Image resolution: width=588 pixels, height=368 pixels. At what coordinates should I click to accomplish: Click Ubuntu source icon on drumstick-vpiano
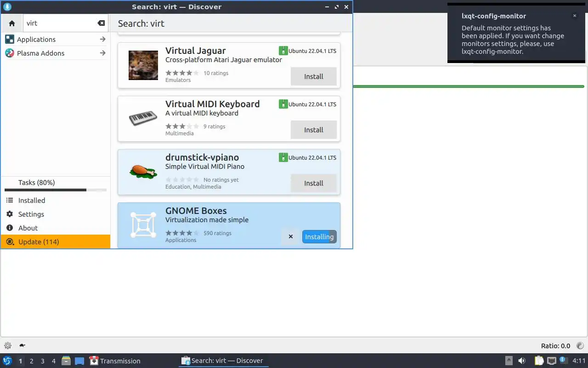click(283, 157)
